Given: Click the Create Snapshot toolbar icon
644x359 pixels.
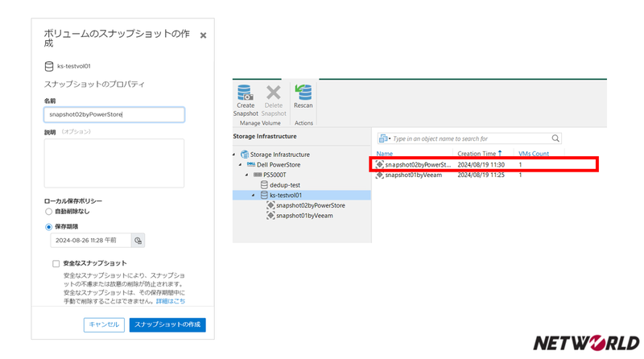Looking at the screenshot, I should coord(246,93).
